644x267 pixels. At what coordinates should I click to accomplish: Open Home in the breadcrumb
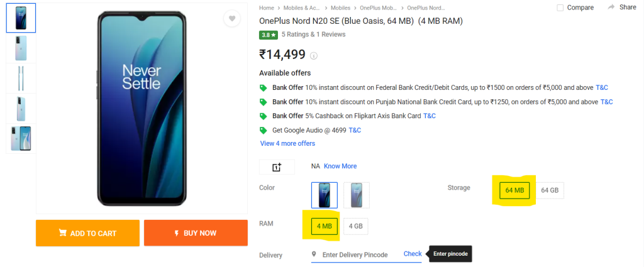point(267,8)
